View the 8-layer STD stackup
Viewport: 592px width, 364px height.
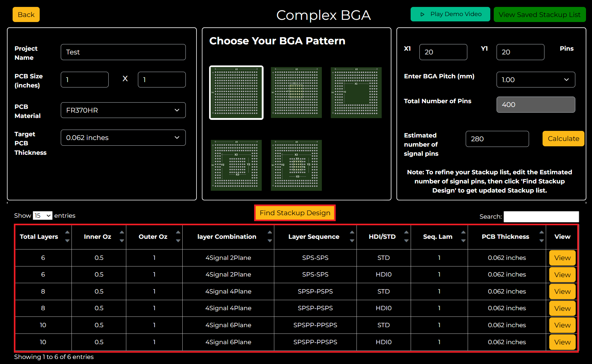562,291
